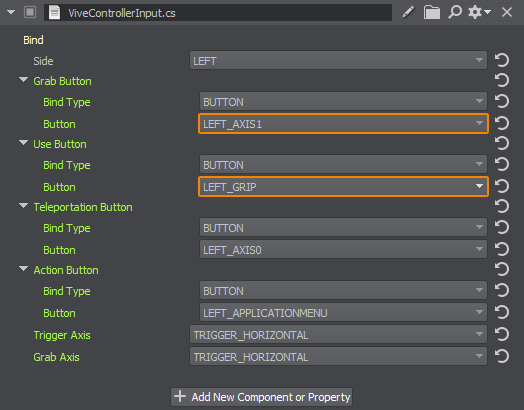Screen dimensions: 524x410
Task: Open the gear settings menu icon
Action: (x=479, y=12)
